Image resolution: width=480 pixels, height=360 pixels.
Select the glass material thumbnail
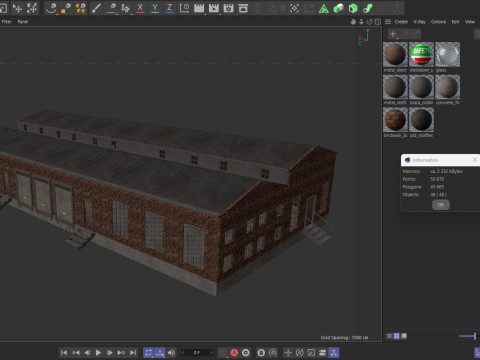(x=447, y=54)
